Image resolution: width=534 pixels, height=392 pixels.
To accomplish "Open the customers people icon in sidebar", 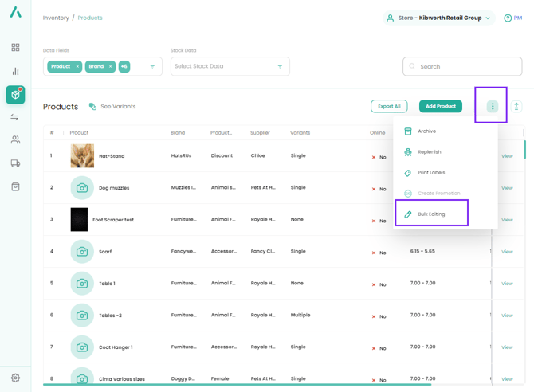I will click(15, 140).
